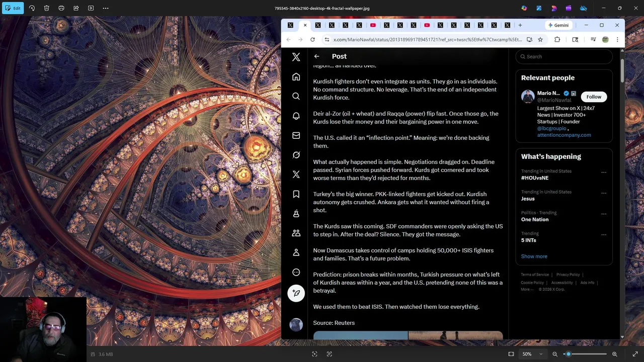Click Chrome browser back arrow

pos(288,39)
